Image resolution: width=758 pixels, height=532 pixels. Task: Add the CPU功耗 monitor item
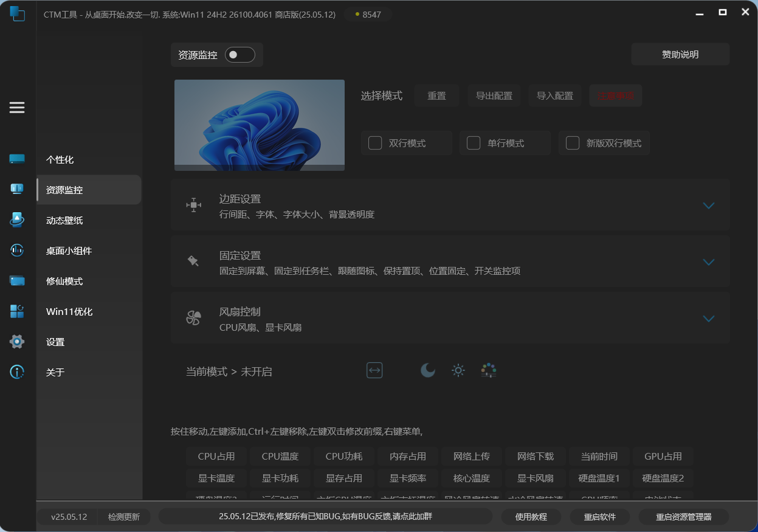(344, 456)
